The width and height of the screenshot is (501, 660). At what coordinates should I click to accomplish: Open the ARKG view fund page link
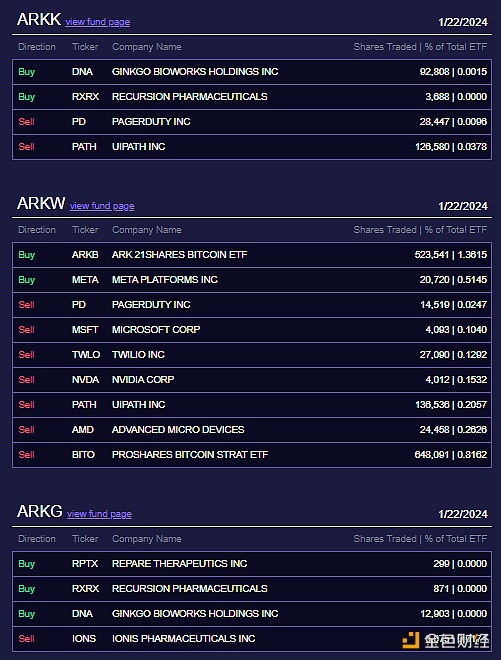click(x=99, y=514)
